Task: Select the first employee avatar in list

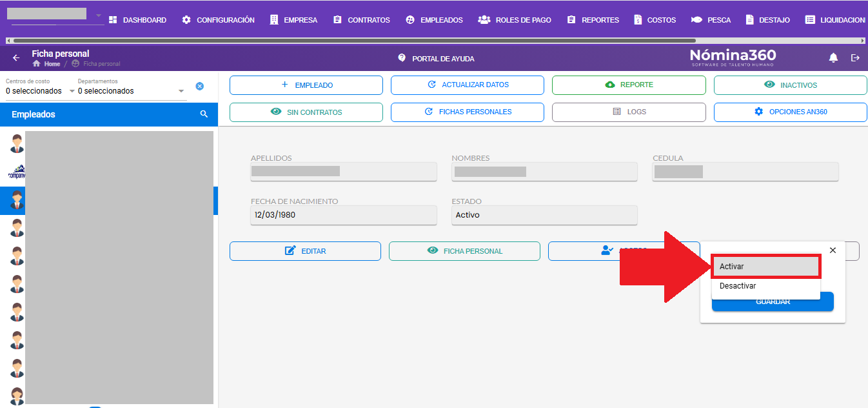Action: tap(17, 144)
